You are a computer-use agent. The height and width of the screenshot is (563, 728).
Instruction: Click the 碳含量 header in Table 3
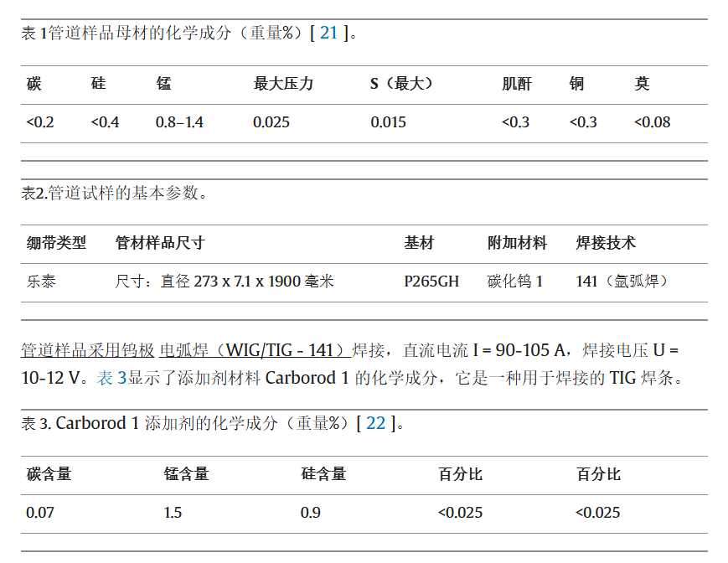tap(49, 474)
